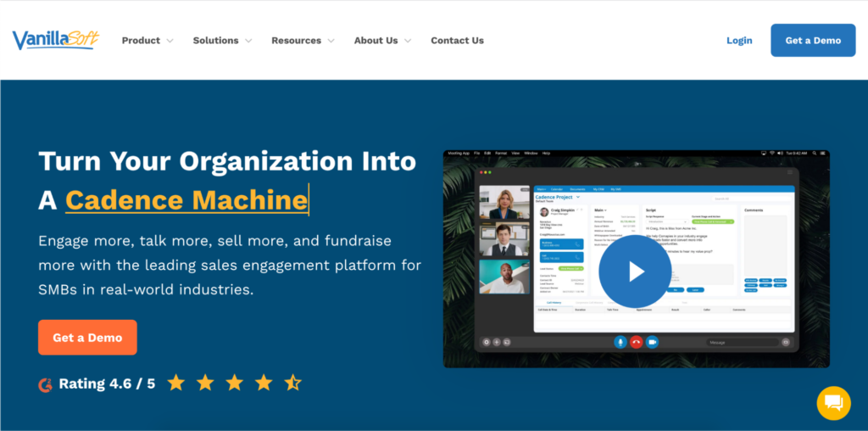Click the Login link

[739, 41]
